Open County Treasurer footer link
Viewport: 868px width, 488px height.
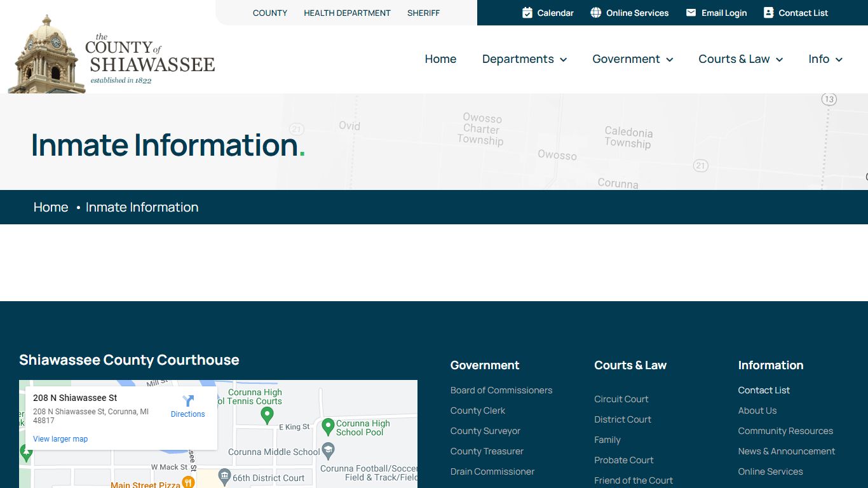tap(487, 451)
